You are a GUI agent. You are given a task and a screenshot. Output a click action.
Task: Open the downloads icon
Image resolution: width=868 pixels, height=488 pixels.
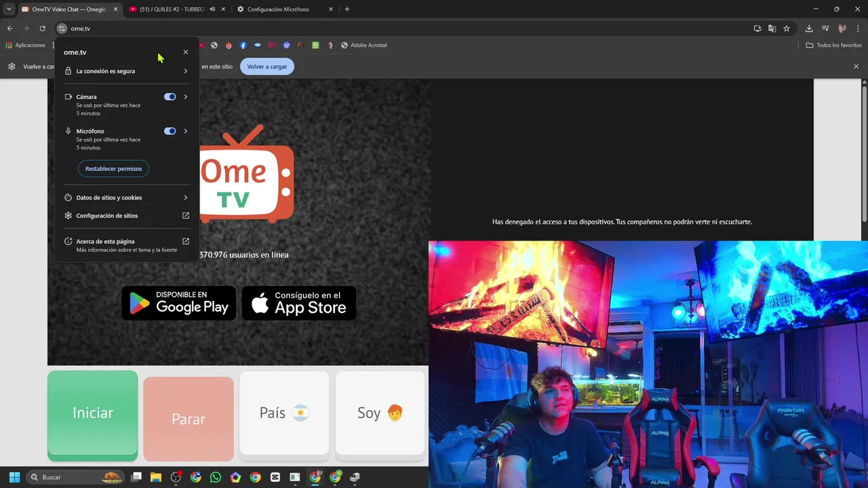(x=809, y=28)
